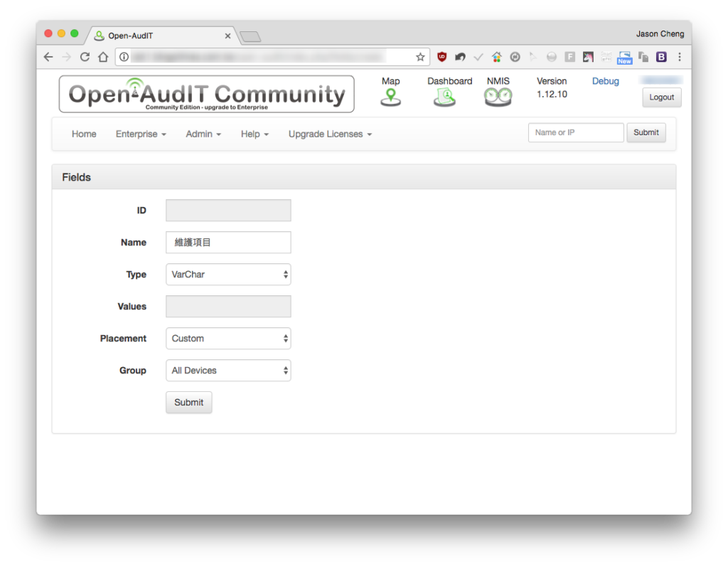Click the curved undo-arrow extension icon
This screenshot has height=567, width=728.
point(460,57)
